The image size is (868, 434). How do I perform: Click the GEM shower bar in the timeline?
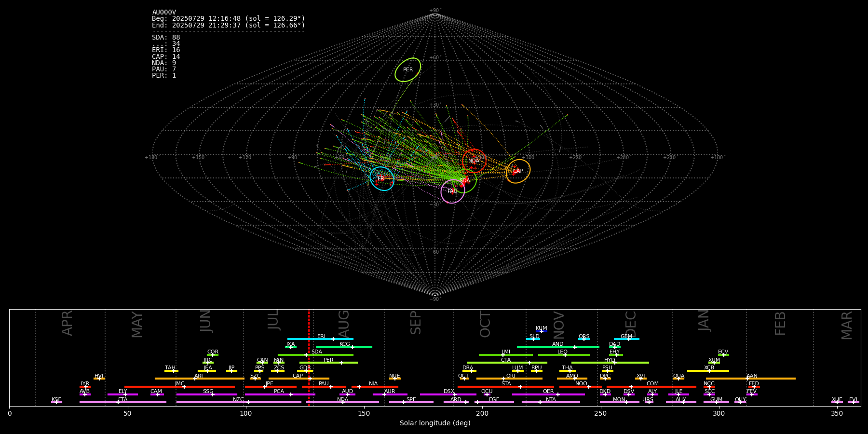tap(626, 339)
